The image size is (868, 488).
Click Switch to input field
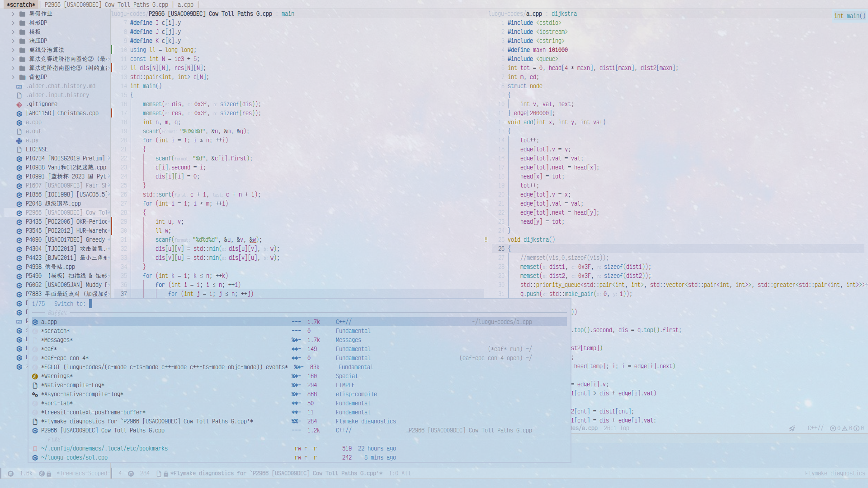tap(90, 303)
